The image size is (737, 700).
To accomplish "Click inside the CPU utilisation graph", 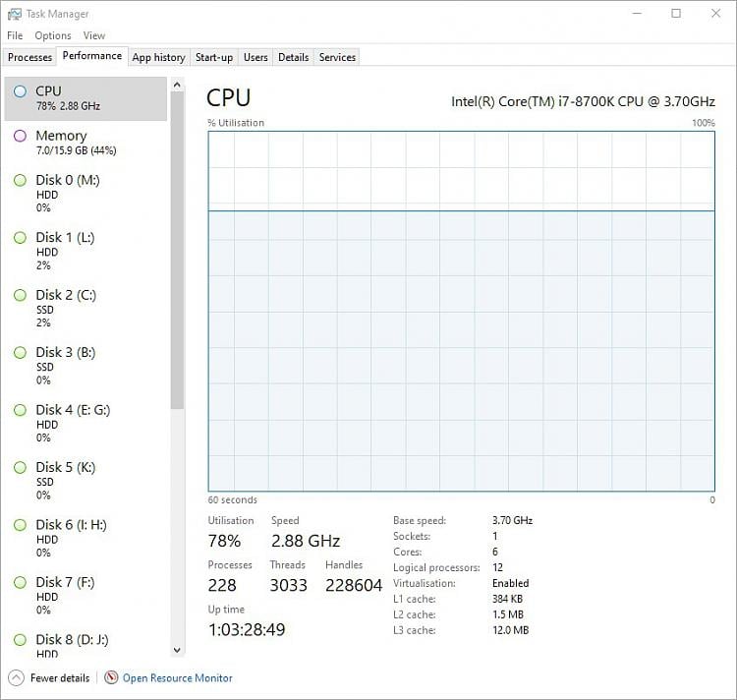I will [462, 312].
